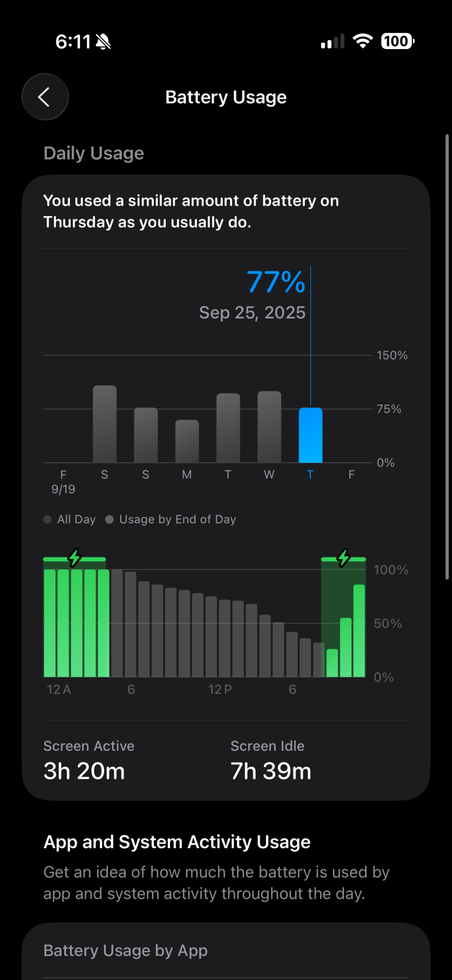Select the All Day legend option
The width and height of the screenshot is (452, 980).
coord(70,519)
